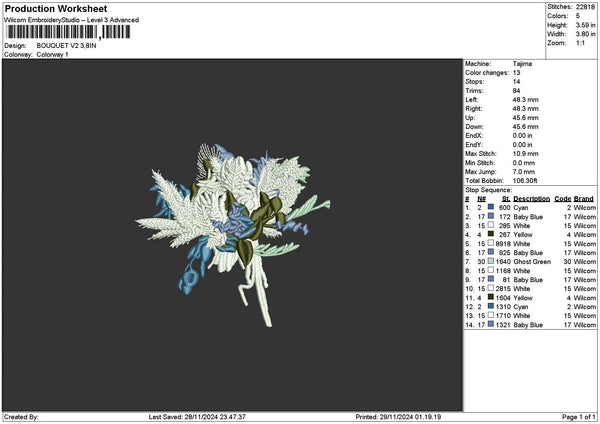Select the Yellow swatch with 1604 stitches
The image size is (600, 424).
click(x=491, y=297)
